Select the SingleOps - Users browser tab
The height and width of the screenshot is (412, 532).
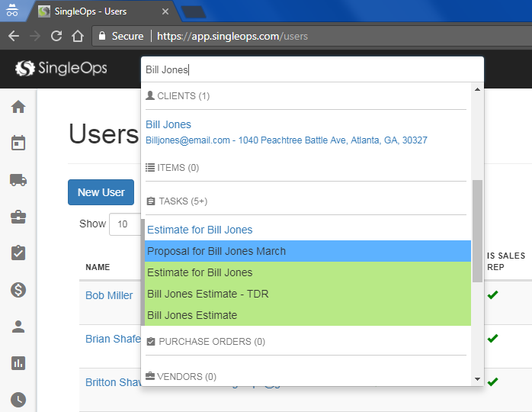102,11
